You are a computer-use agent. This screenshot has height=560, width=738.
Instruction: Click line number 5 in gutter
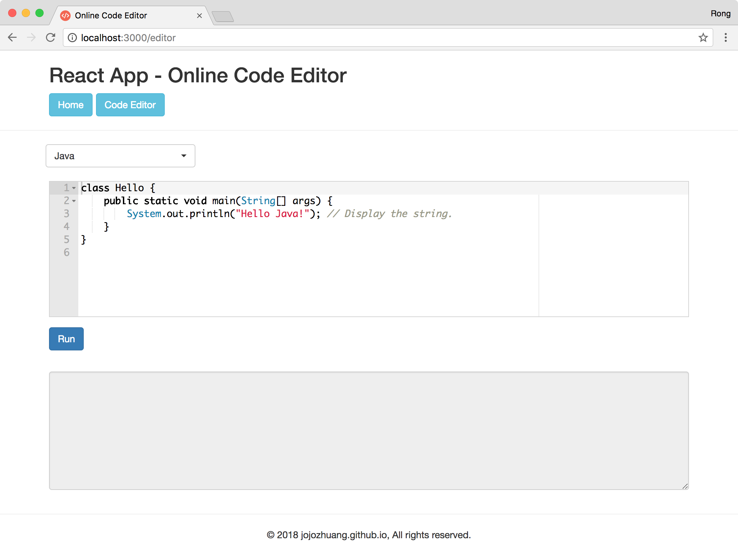(x=67, y=240)
